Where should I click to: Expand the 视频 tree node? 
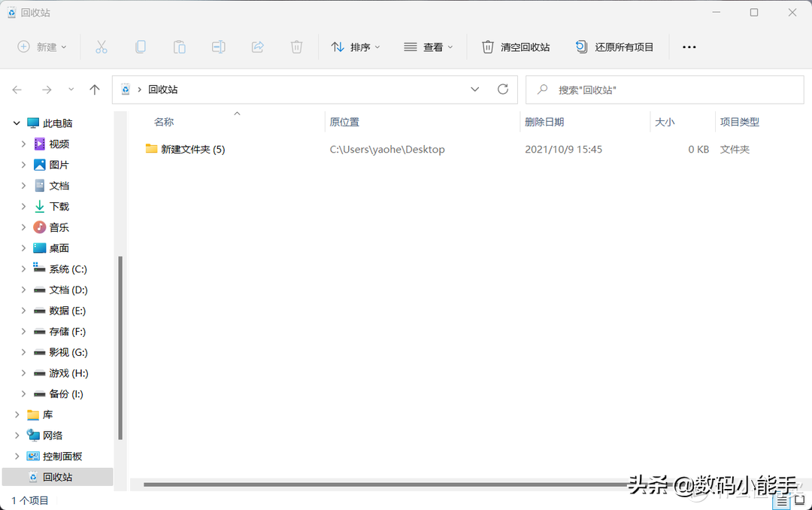(x=23, y=144)
